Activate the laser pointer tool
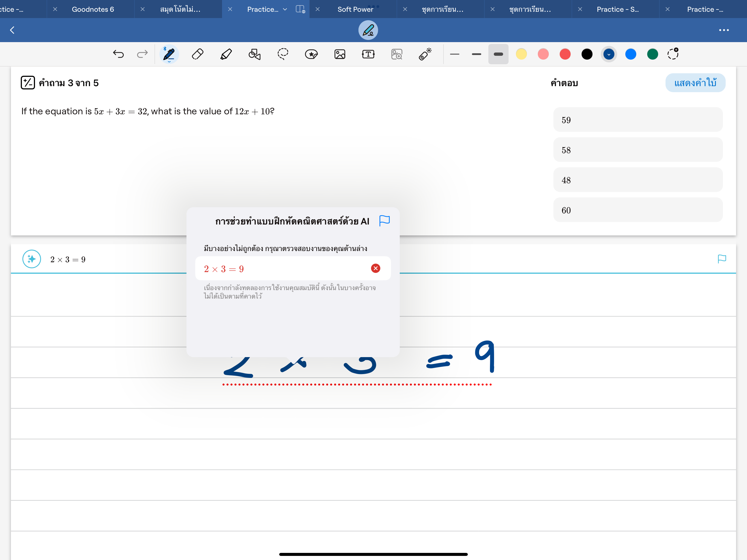The height and width of the screenshot is (560, 747). pos(425,54)
